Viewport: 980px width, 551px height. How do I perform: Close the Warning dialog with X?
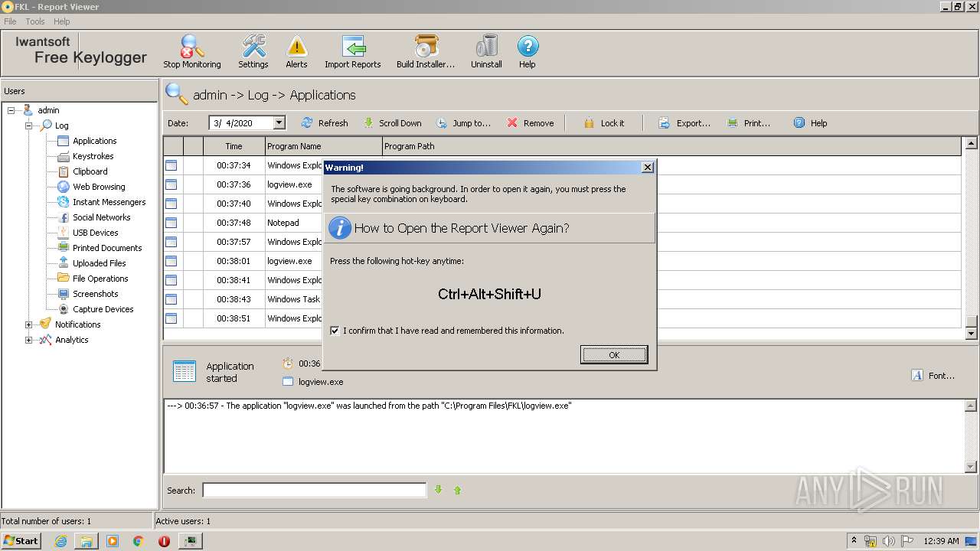647,167
